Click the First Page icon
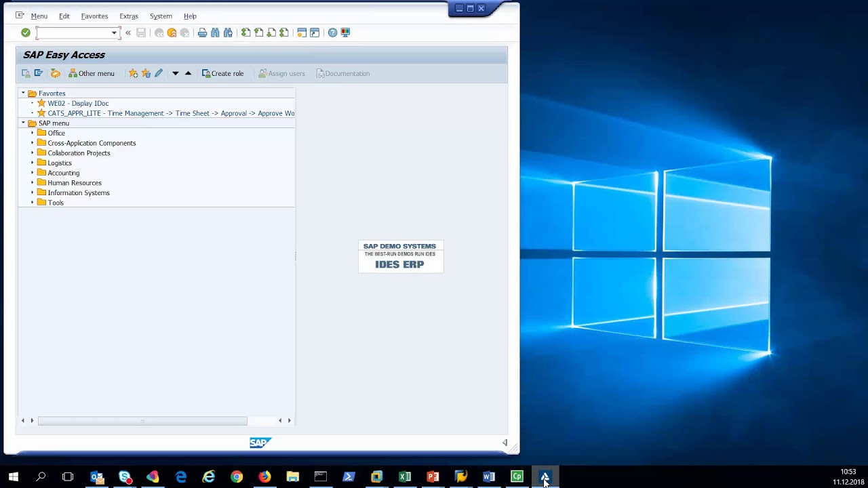The height and width of the screenshot is (488, 868). pyautogui.click(x=245, y=33)
